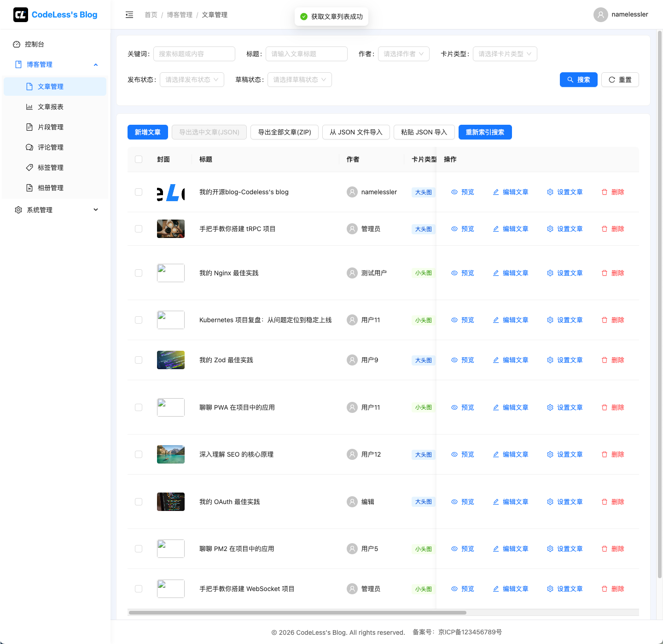The image size is (663, 644).
Task: Open the 片段管理 menu item
Action: pos(55,127)
